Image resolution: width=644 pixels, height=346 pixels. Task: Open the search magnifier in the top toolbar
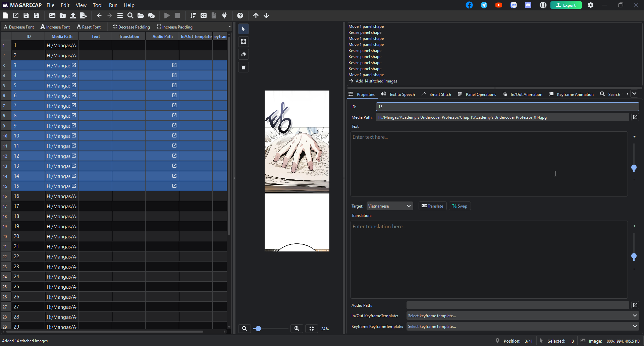pyautogui.click(x=130, y=15)
